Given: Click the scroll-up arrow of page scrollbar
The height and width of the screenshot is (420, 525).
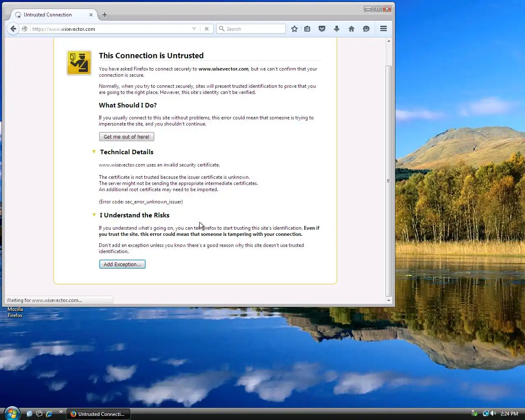Looking at the screenshot, I should (389, 41).
